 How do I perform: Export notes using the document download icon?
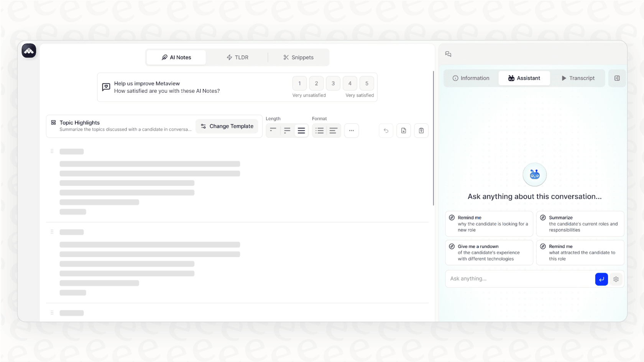[x=403, y=130]
